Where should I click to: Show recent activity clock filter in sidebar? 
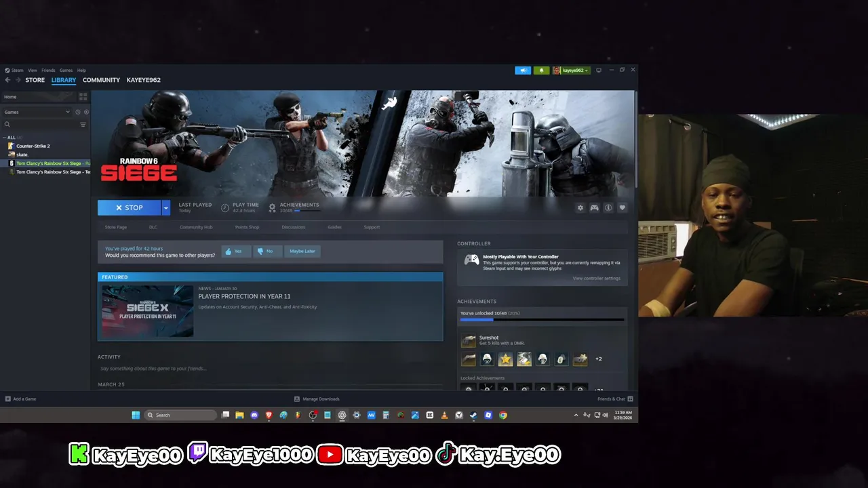click(78, 112)
